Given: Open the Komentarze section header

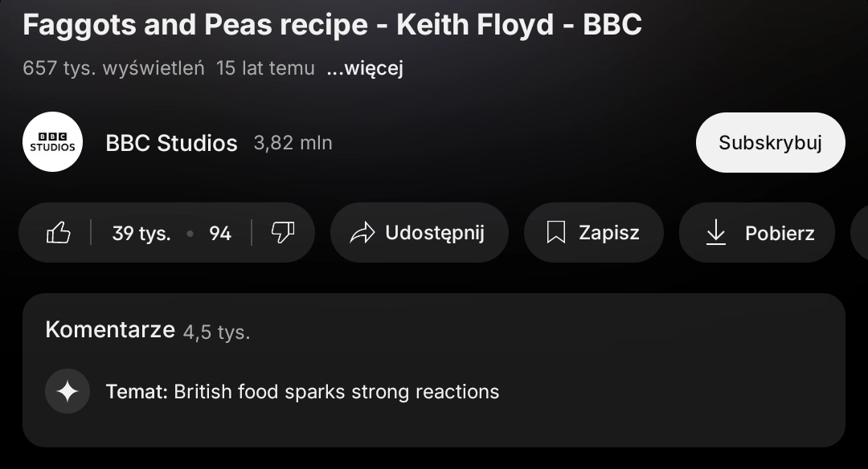Looking at the screenshot, I should (110, 329).
